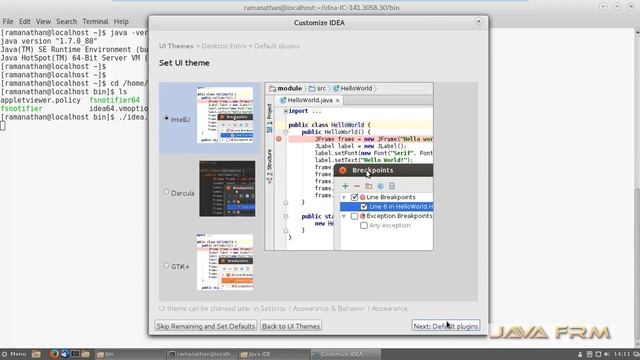The width and height of the screenshot is (640, 360).
Task: Click the Back to UI Themes button
Action: point(291,326)
